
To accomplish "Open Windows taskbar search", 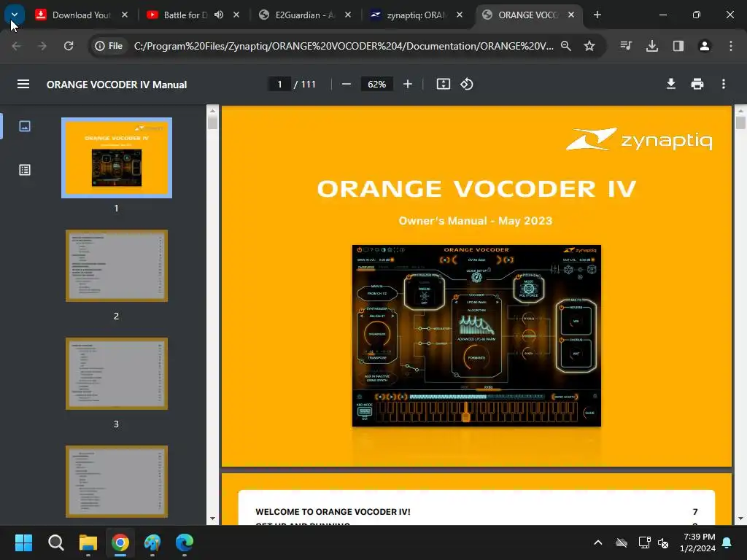I will pos(55,542).
